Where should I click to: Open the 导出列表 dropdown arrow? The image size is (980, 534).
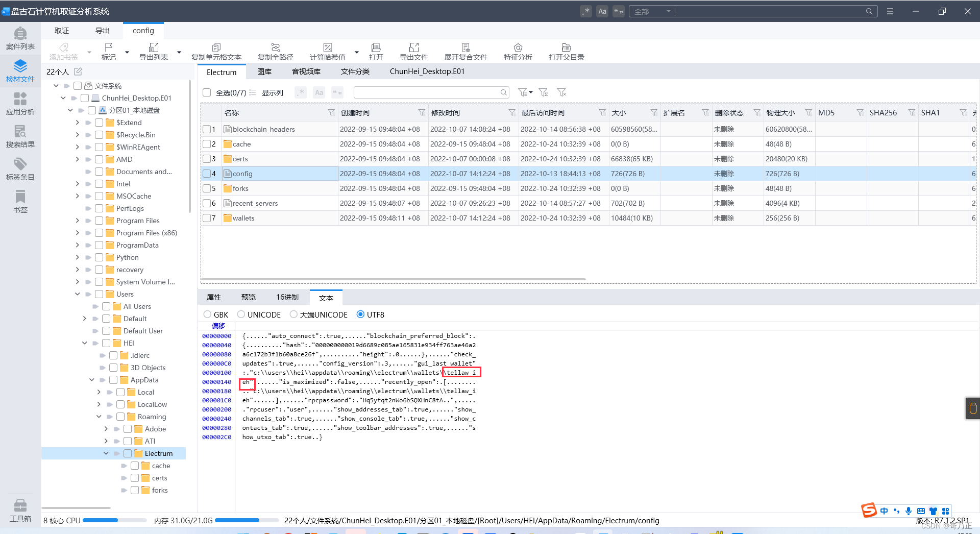click(x=179, y=52)
